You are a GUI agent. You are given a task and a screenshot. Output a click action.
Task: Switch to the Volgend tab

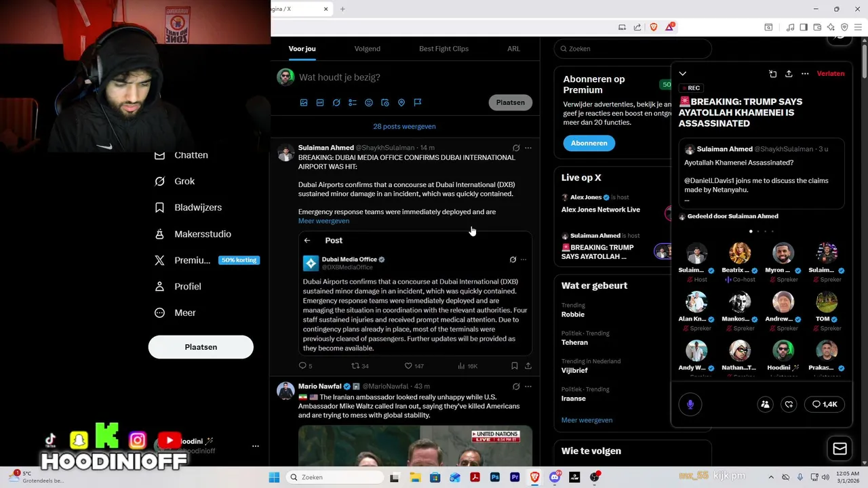tap(368, 49)
